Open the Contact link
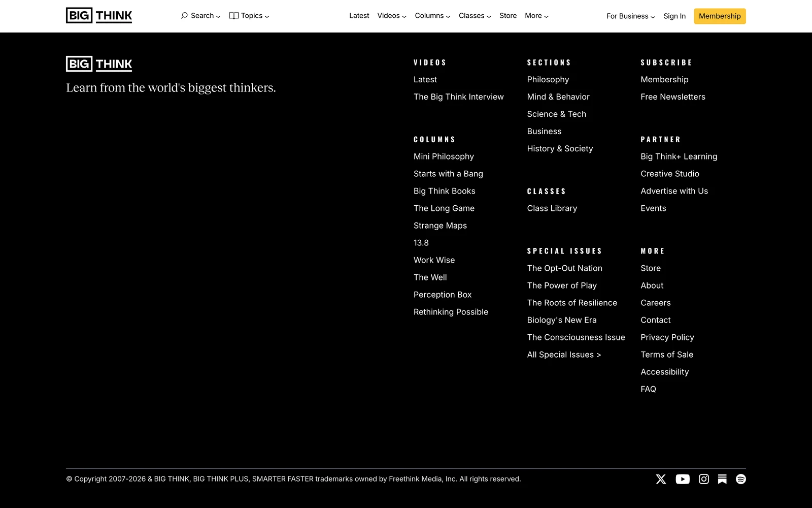The width and height of the screenshot is (812, 508). click(656, 321)
